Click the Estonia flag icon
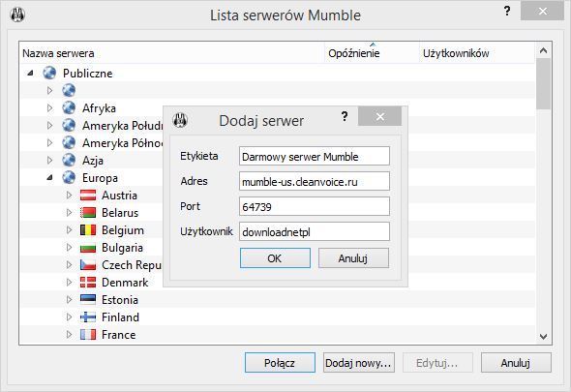571x392 pixels. click(88, 299)
